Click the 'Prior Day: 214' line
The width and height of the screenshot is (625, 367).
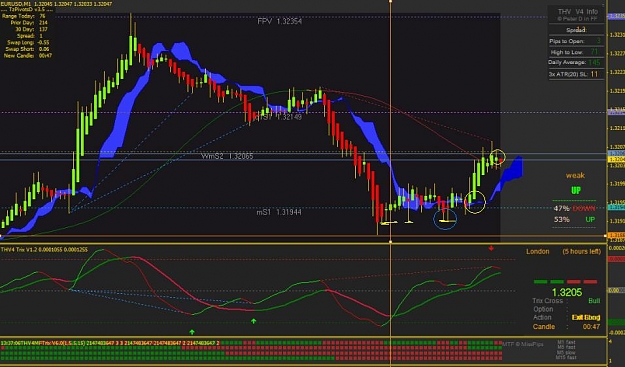[29, 23]
